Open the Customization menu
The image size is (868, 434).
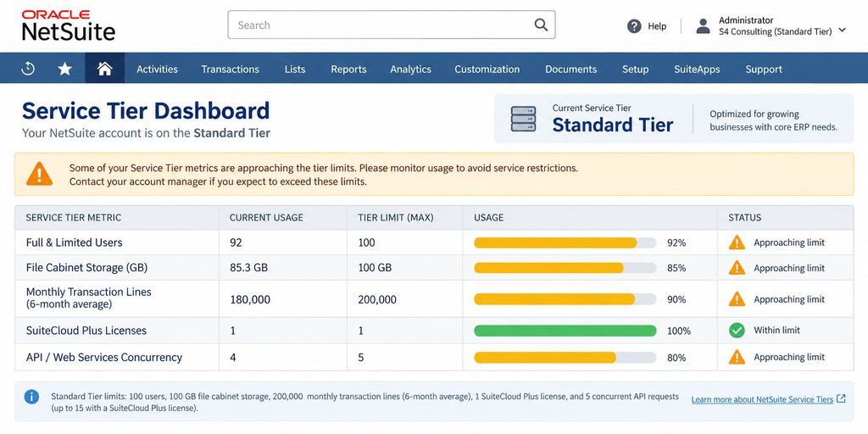[x=487, y=70]
